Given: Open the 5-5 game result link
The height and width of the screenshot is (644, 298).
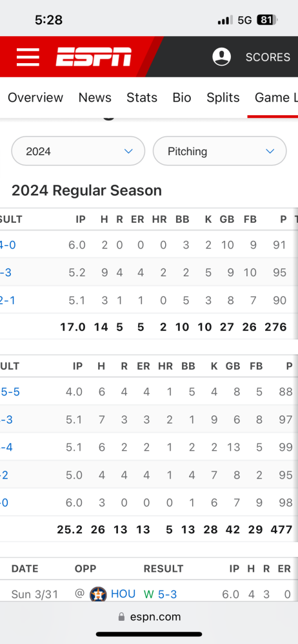Looking at the screenshot, I should [x=10, y=392].
